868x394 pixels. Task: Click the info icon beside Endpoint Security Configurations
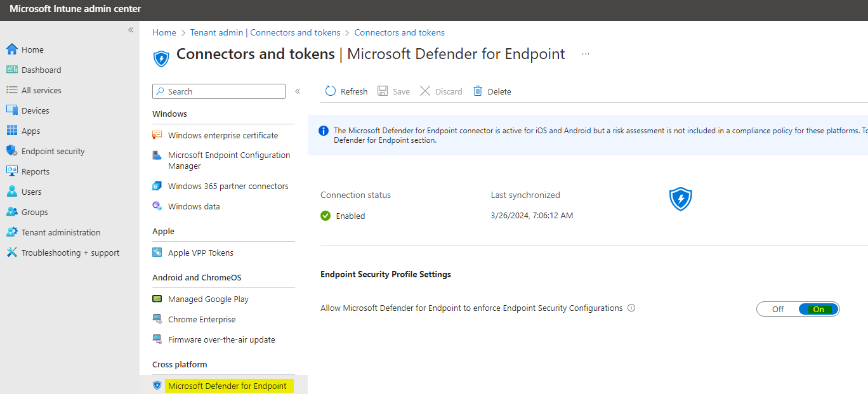[x=631, y=308]
